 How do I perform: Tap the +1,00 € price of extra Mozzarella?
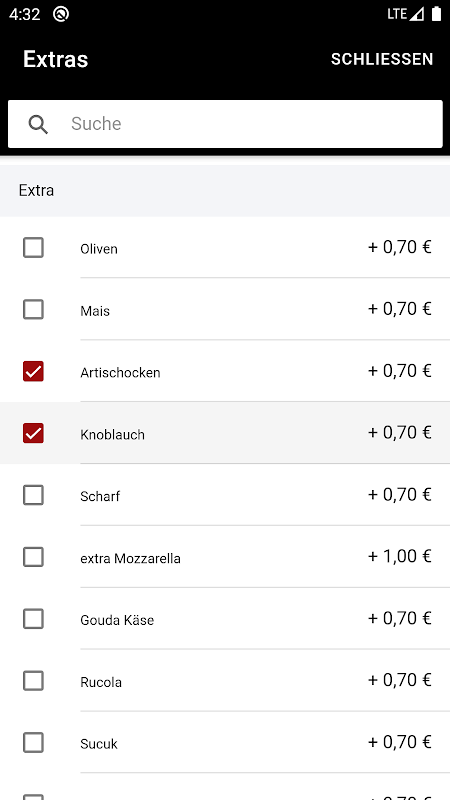[399, 556]
